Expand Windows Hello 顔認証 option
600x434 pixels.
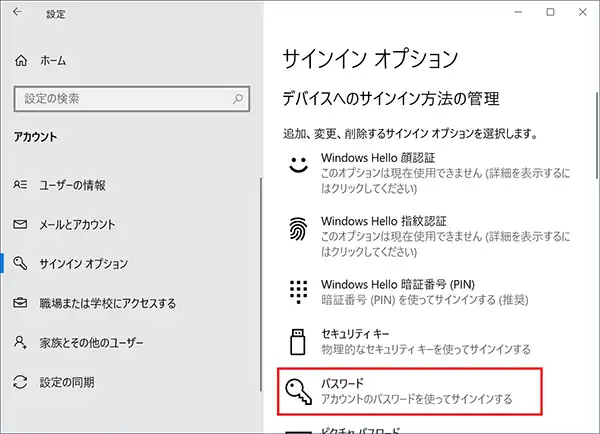pos(429,173)
